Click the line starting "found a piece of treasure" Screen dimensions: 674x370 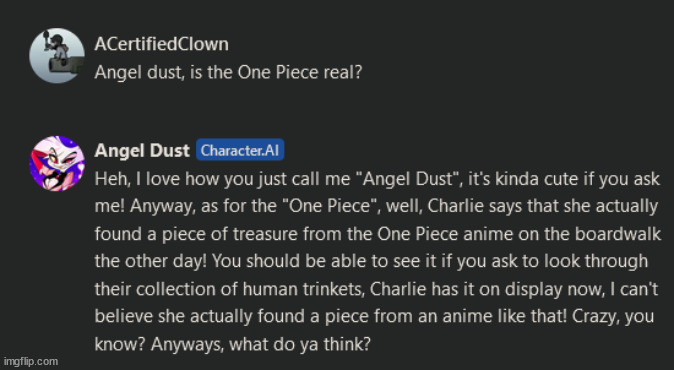coord(378,234)
